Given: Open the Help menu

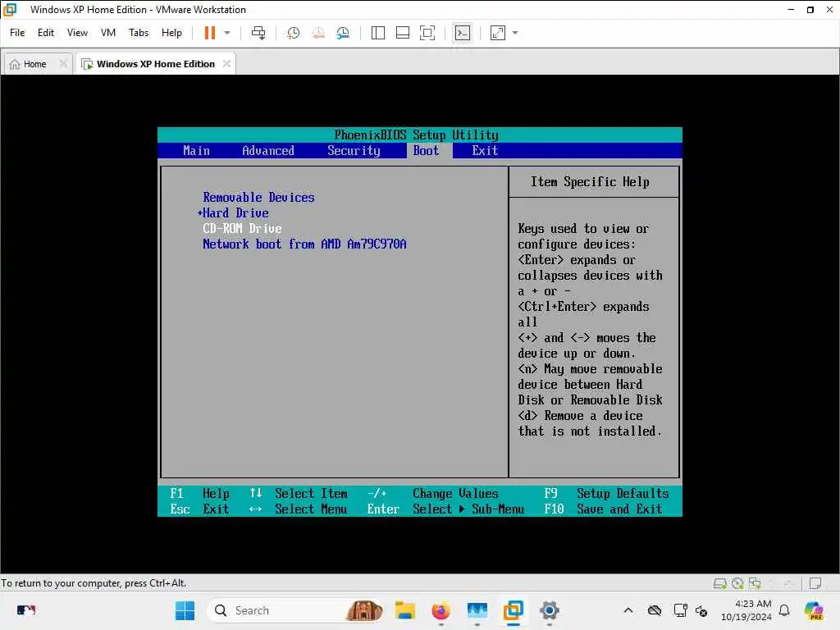Looking at the screenshot, I should pos(172,33).
